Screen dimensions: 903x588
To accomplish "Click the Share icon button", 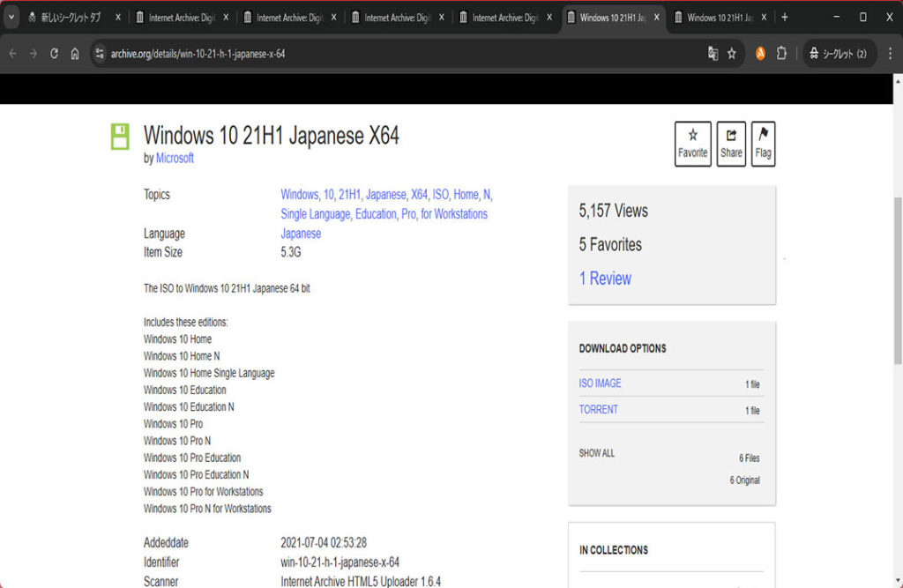I will tap(731, 144).
